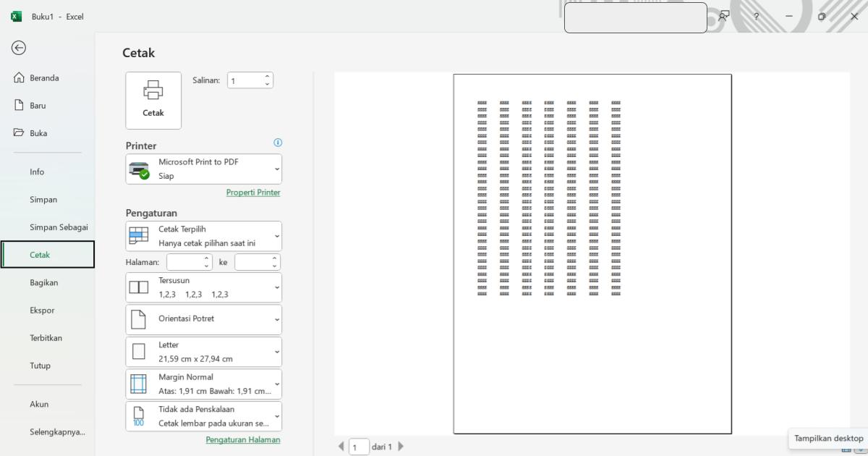
Task: Click the Tampilkan desktop tooltip area
Action: click(828, 439)
